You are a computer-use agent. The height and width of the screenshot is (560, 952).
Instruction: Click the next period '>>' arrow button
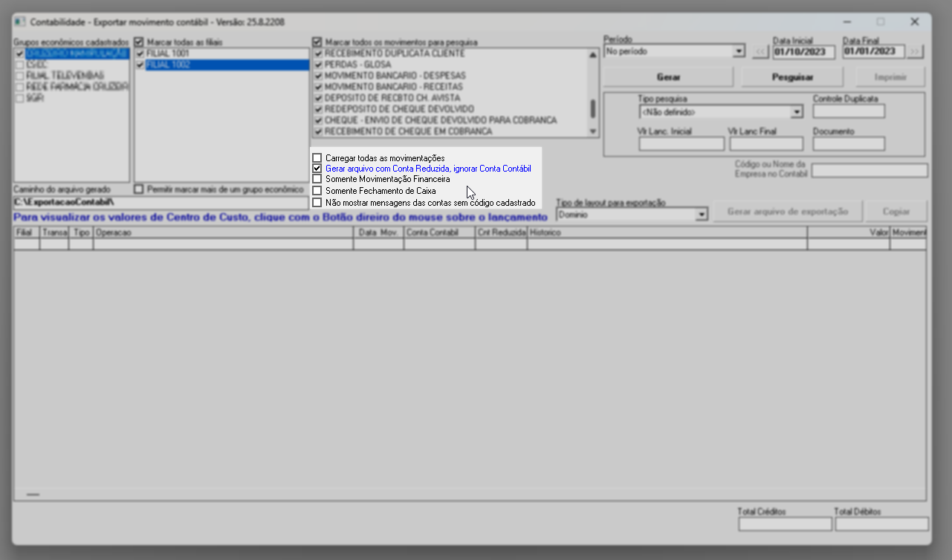(915, 52)
